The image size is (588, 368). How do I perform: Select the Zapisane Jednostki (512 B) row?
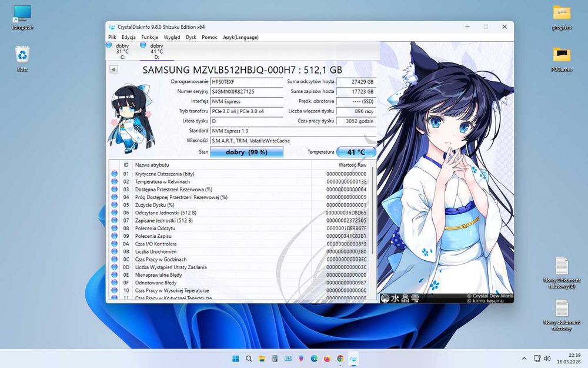point(239,220)
